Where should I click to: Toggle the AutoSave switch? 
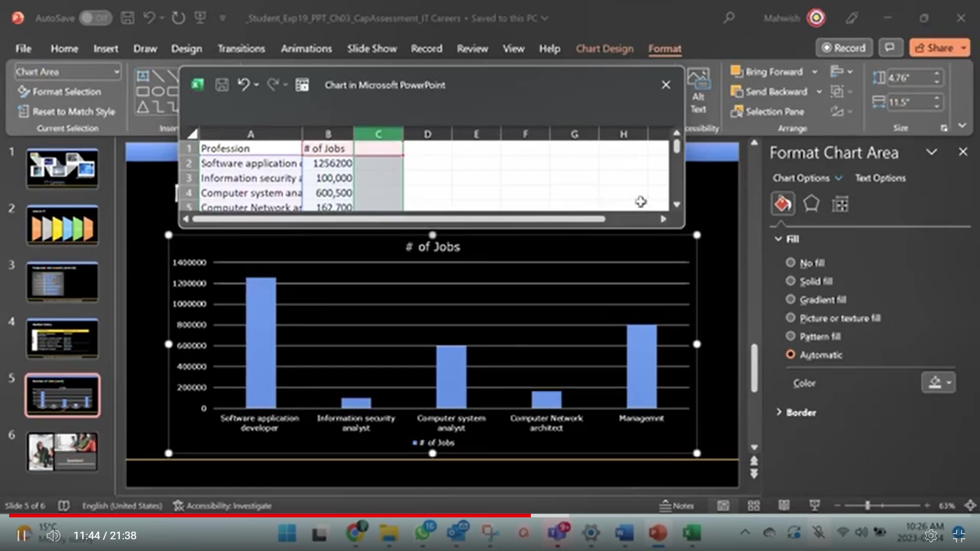pos(95,18)
